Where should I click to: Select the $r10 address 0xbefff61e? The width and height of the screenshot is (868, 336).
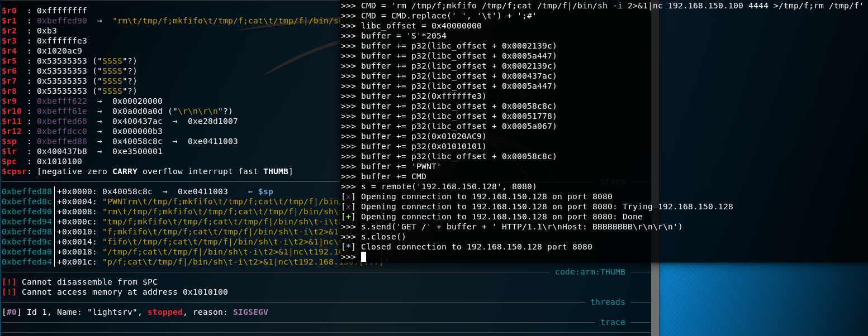(61, 111)
